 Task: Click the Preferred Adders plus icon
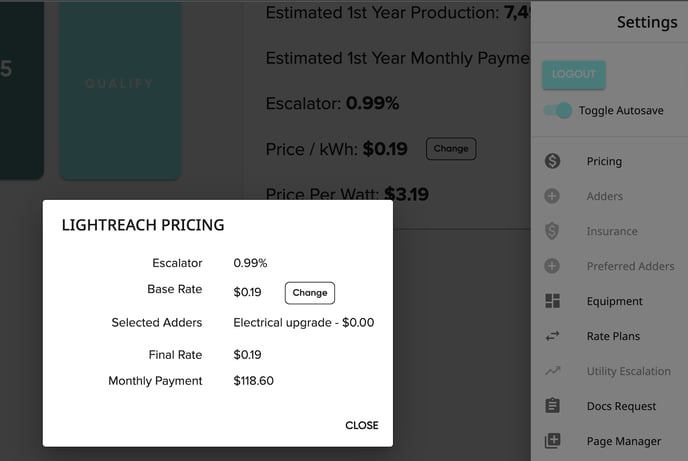[552, 266]
